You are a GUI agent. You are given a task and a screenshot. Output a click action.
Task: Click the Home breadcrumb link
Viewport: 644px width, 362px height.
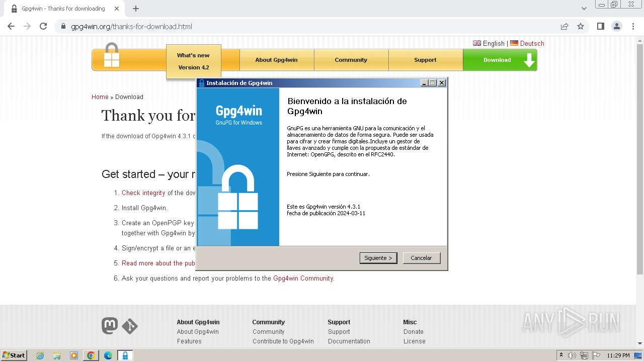(100, 97)
